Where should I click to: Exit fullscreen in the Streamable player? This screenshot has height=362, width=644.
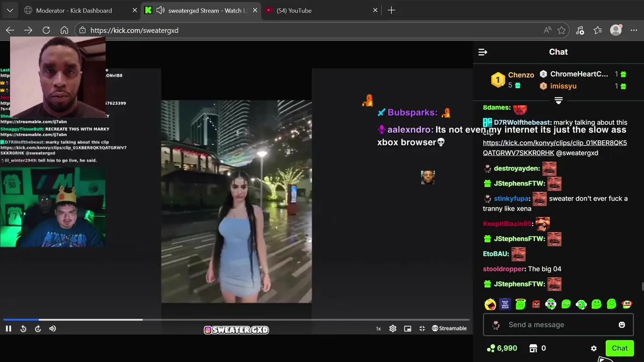tap(422, 328)
